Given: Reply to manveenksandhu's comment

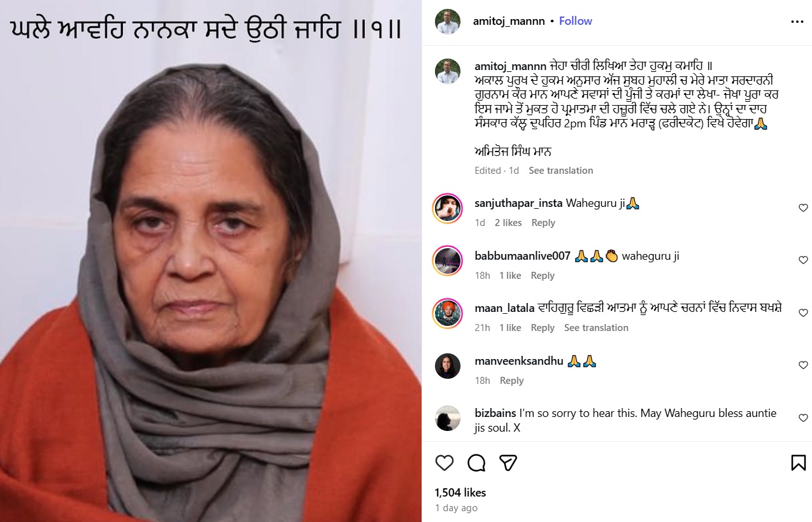Looking at the screenshot, I should 511,381.
